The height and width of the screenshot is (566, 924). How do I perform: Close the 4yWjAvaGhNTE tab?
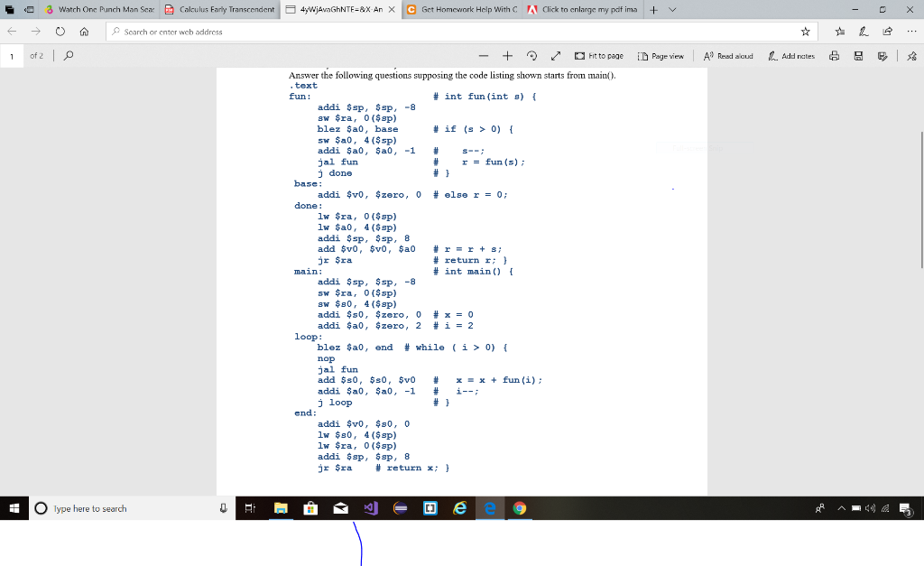392,9
